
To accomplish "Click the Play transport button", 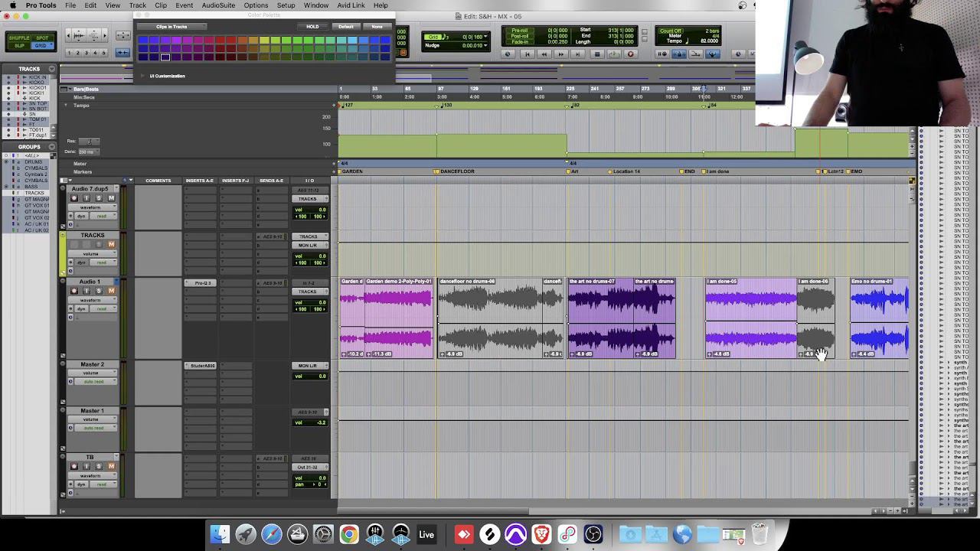I will [614, 54].
